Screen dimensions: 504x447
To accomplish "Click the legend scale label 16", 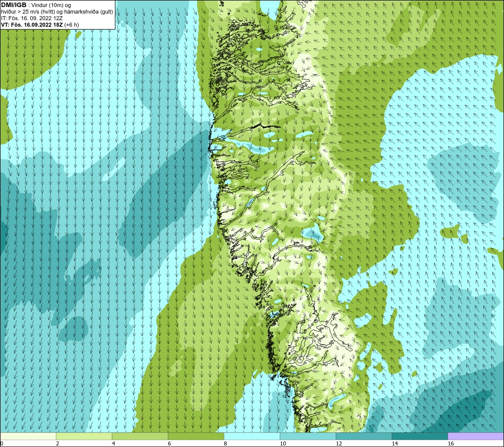I will click(x=451, y=444).
